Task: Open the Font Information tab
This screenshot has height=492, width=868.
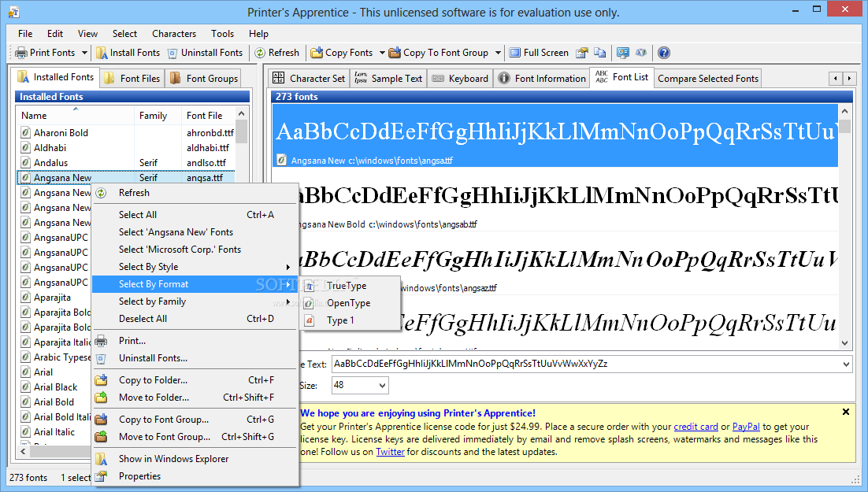Action: [x=541, y=79]
